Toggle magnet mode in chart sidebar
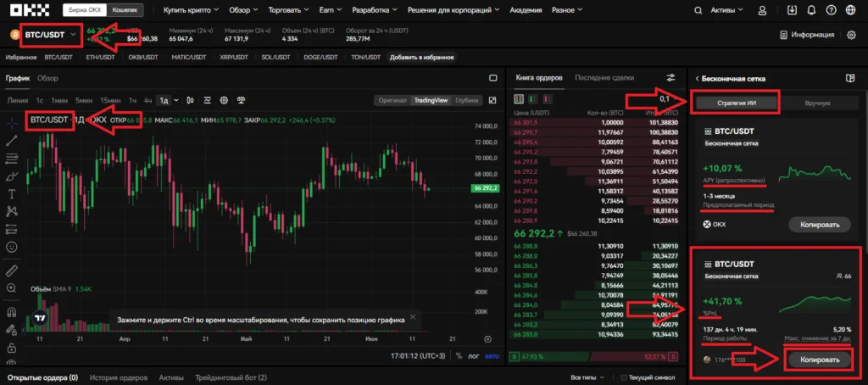 click(12, 312)
